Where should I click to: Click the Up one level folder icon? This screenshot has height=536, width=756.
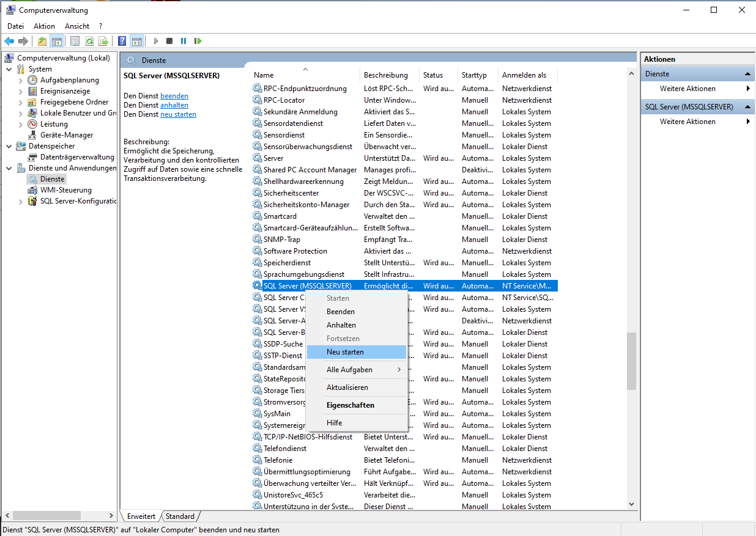42,41
